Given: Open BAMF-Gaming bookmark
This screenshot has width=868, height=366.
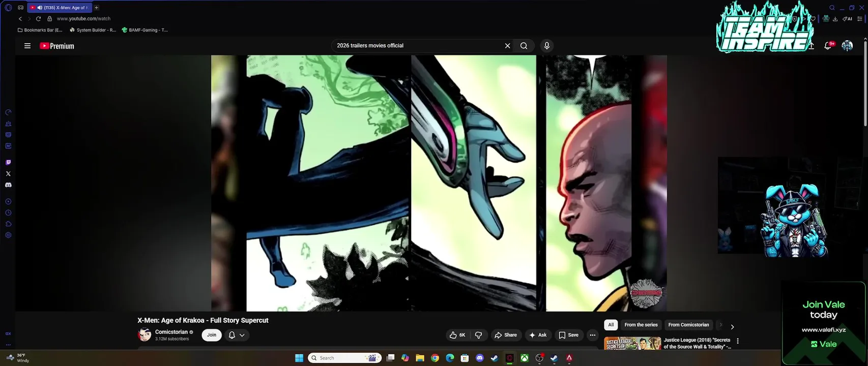Looking at the screenshot, I should pos(144,30).
